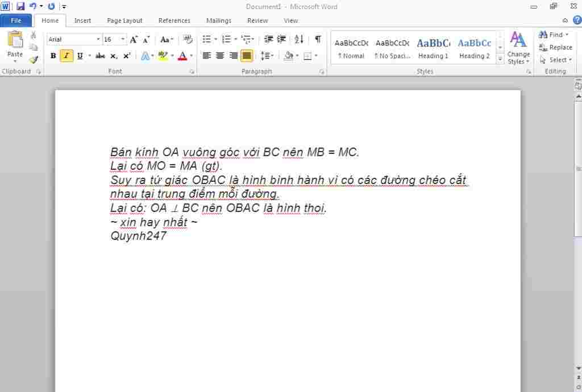Image resolution: width=582 pixels, height=392 pixels.
Task: Apply center alignment to the text
Action: 219,56
